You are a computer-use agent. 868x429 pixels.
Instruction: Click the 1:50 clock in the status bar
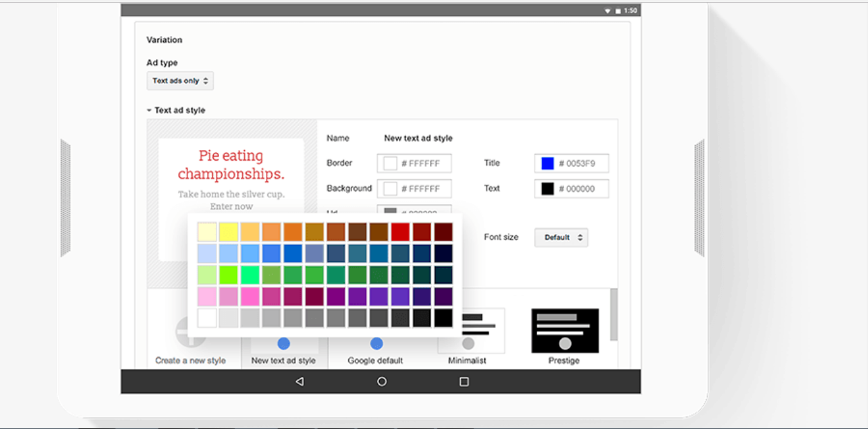click(631, 11)
